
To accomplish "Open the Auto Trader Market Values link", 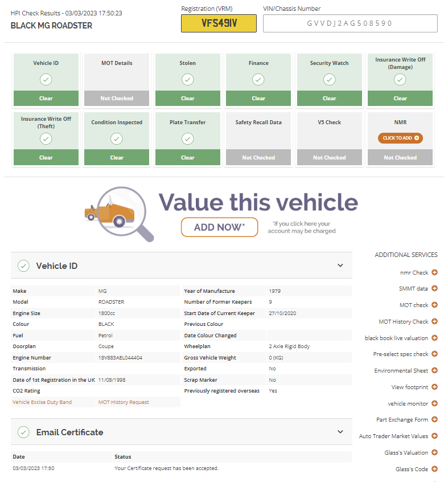I will coord(394,436).
